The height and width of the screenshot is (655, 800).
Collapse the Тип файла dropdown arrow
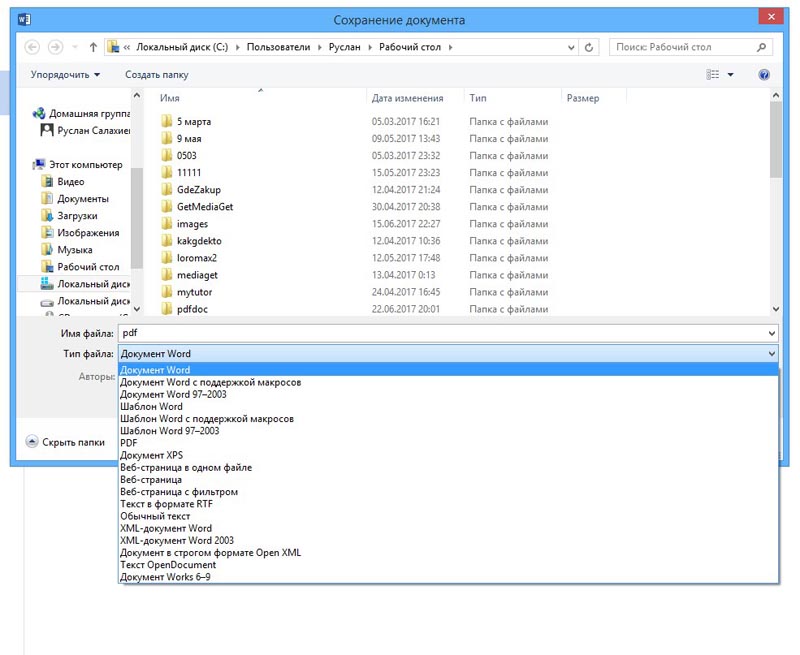click(x=771, y=354)
